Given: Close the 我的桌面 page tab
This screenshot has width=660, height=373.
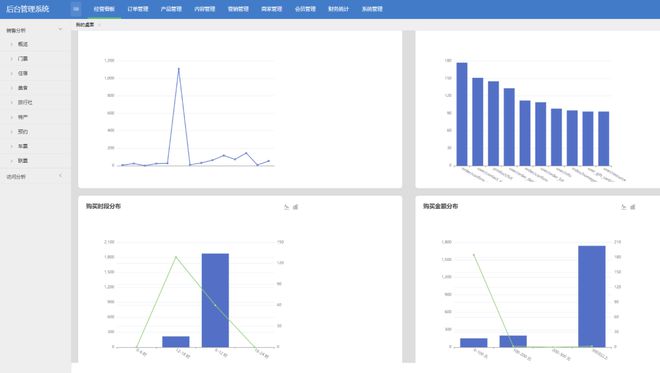Looking at the screenshot, I should pos(99,25).
